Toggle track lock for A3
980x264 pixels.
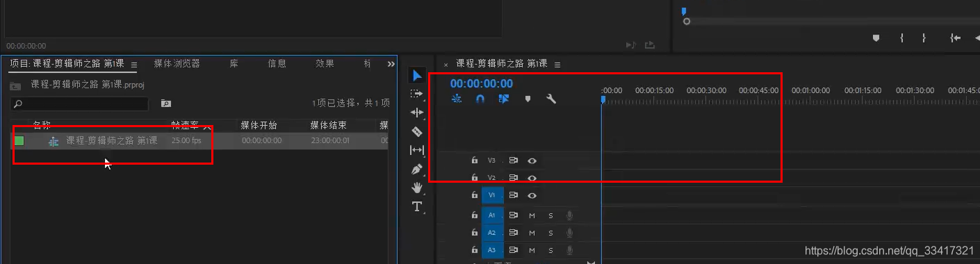click(475, 250)
